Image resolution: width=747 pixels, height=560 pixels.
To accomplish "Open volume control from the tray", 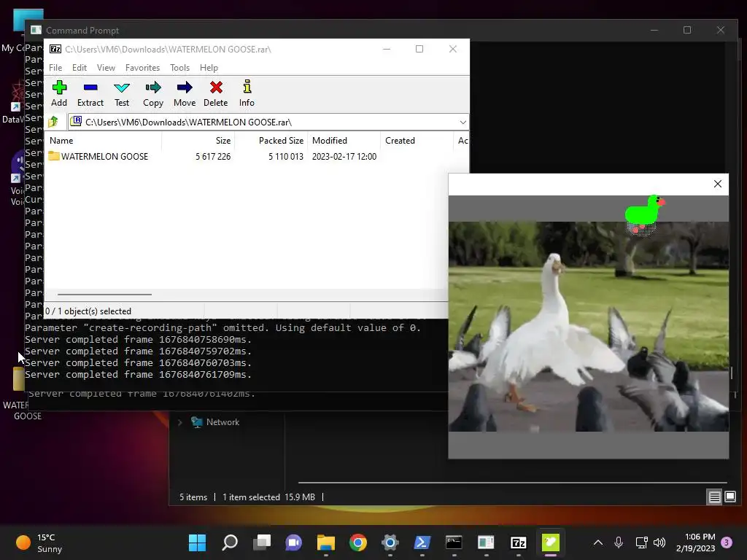I will [x=659, y=542].
